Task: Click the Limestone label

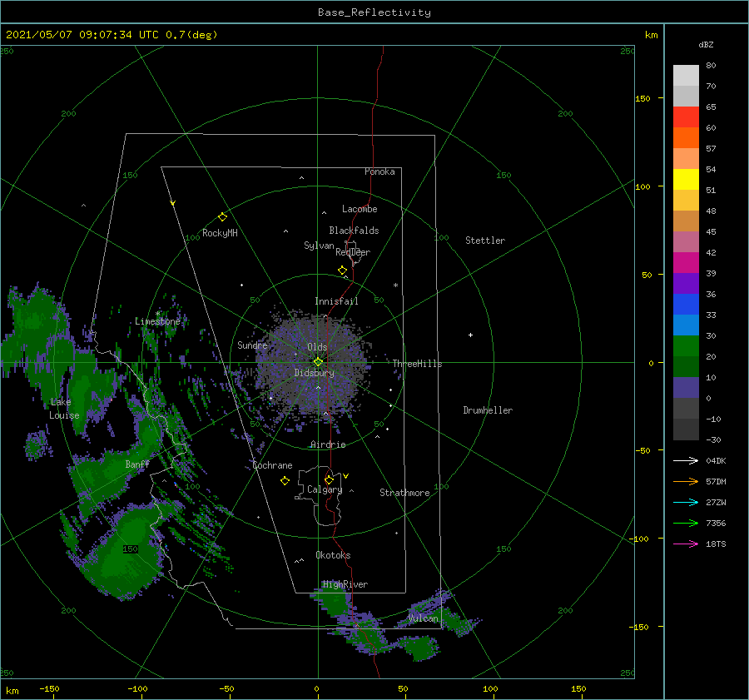Action: pos(157,321)
